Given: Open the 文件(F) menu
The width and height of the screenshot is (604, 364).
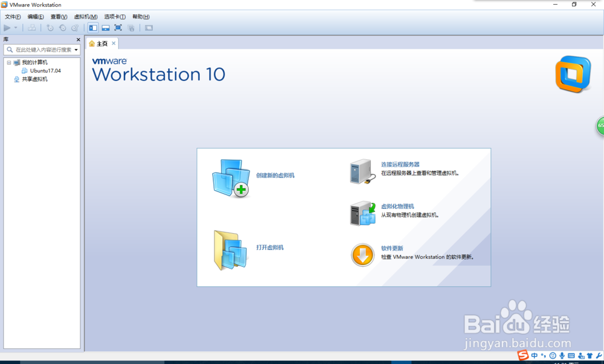Looking at the screenshot, I should click(13, 16).
